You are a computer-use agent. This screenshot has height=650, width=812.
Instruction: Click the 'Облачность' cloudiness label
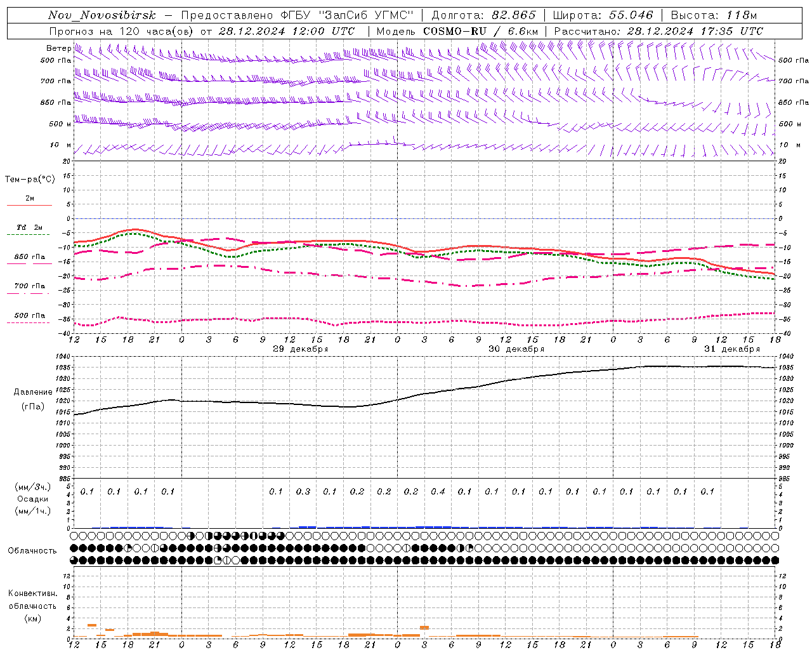pos(32,551)
